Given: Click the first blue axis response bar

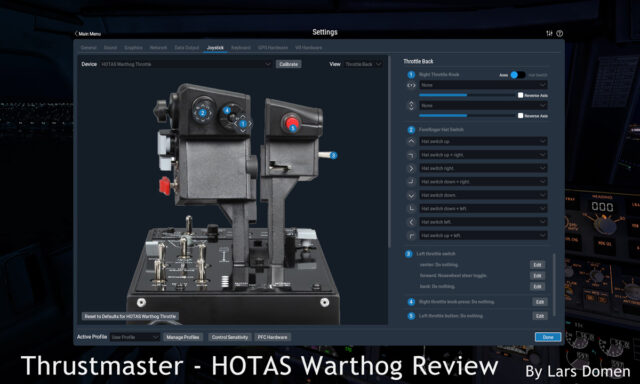Looking at the screenshot, I should coord(443,95).
